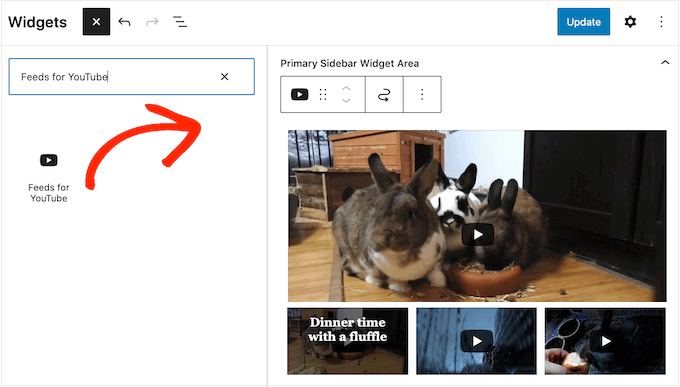680x387 pixels.
Task: Redo the last undone change
Action: [x=152, y=22]
